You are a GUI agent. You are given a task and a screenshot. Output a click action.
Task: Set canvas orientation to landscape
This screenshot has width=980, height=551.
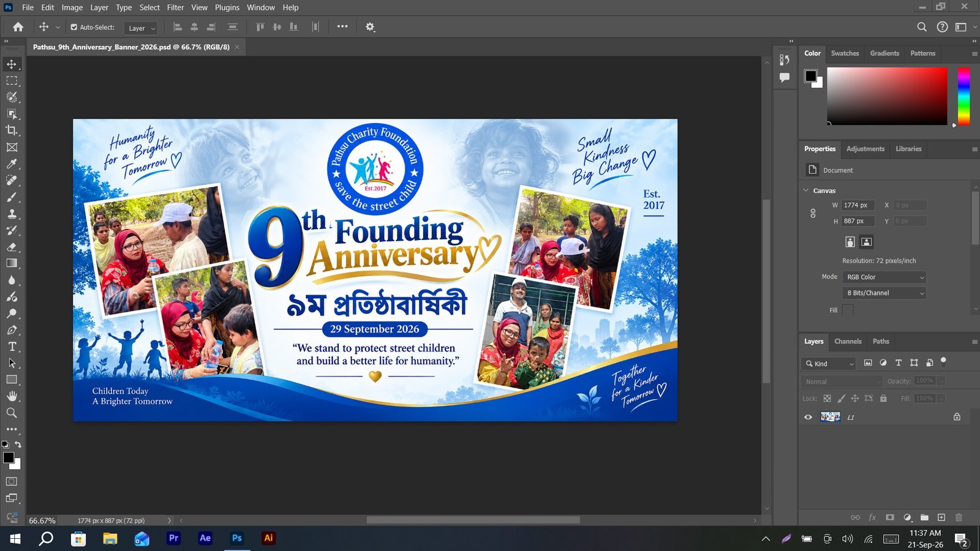pos(866,242)
